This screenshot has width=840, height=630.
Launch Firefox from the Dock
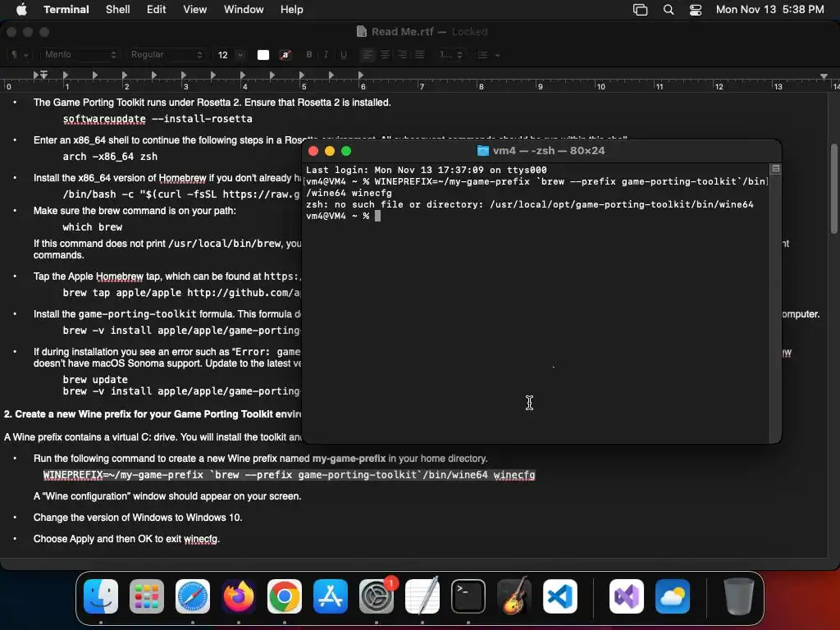[x=239, y=596]
